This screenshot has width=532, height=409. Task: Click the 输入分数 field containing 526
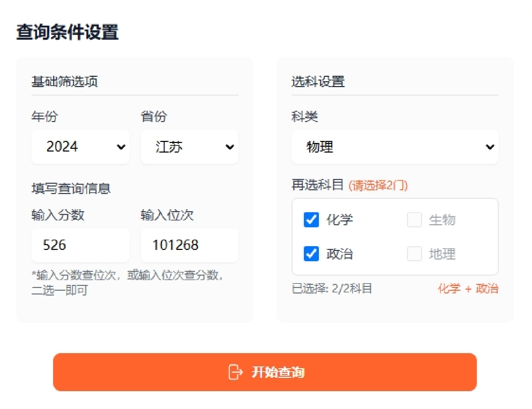click(81, 245)
